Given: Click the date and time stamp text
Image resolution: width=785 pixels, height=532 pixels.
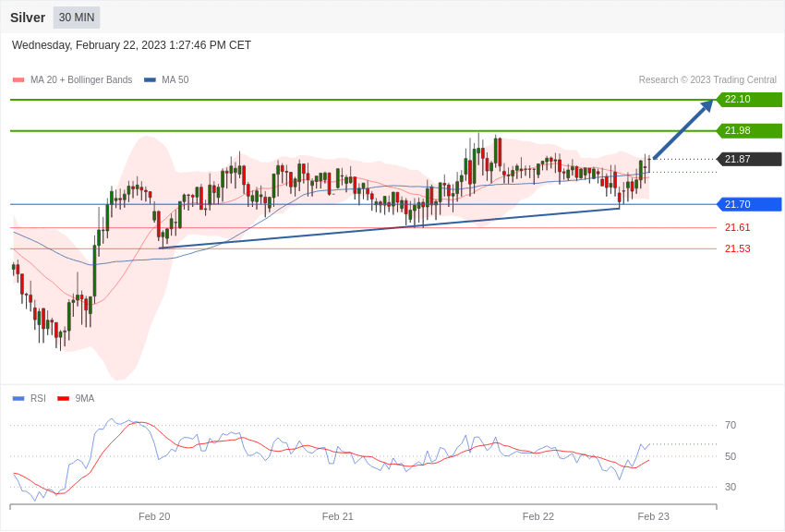Looking at the screenshot, I should pyautogui.click(x=131, y=45).
